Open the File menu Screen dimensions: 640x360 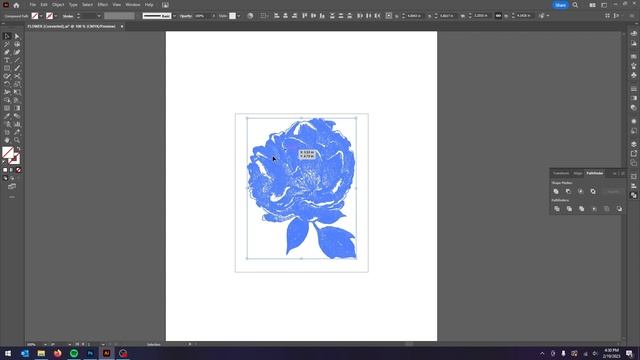[32, 5]
